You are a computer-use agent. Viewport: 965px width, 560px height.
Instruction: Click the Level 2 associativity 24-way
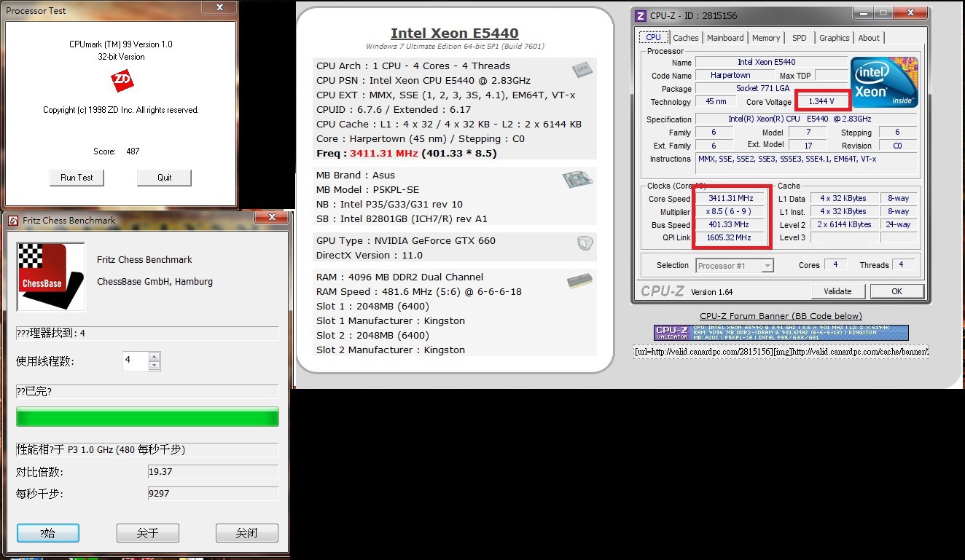click(x=899, y=225)
